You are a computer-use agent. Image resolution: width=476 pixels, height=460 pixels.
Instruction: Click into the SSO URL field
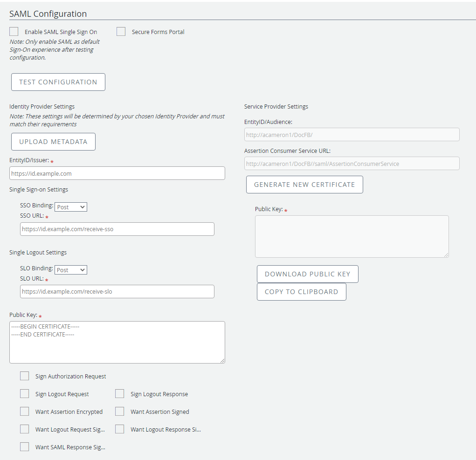pos(117,229)
